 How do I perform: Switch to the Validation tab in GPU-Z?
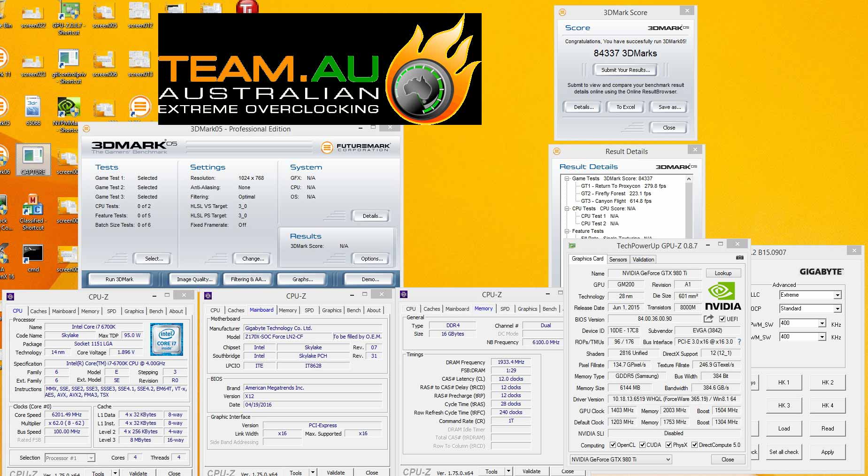coord(643,260)
